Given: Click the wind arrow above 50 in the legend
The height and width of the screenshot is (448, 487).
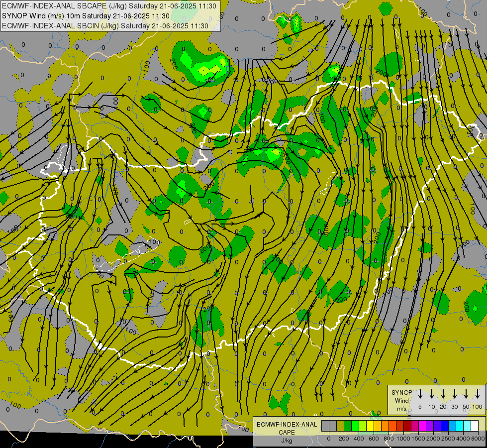Looking at the screenshot, I should [x=466, y=394].
